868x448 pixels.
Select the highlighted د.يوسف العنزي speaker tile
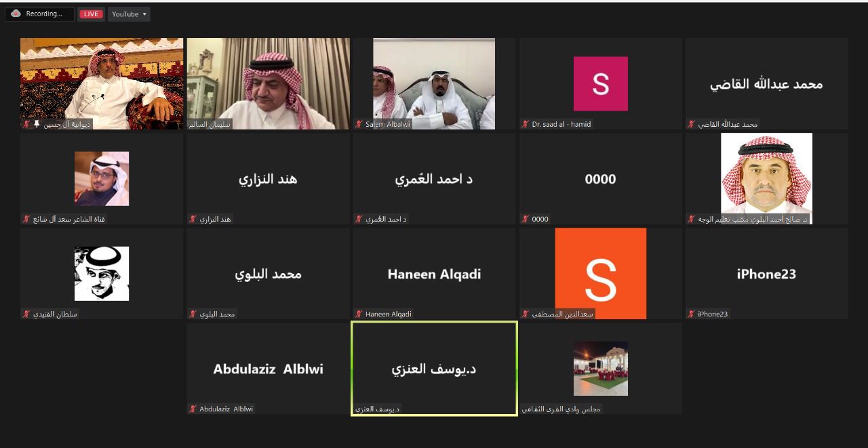pyautogui.click(x=434, y=368)
